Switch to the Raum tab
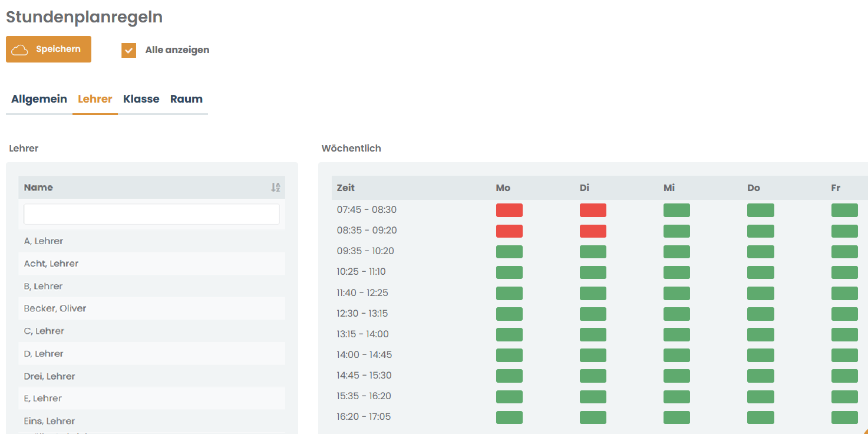This screenshot has width=868, height=434. coord(186,99)
